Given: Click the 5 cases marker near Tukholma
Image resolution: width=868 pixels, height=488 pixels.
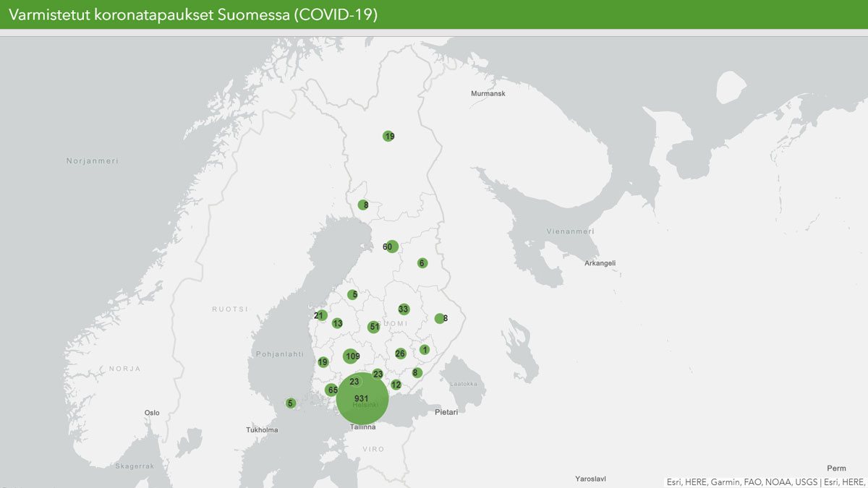Looking at the screenshot, I should coord(290,403).
